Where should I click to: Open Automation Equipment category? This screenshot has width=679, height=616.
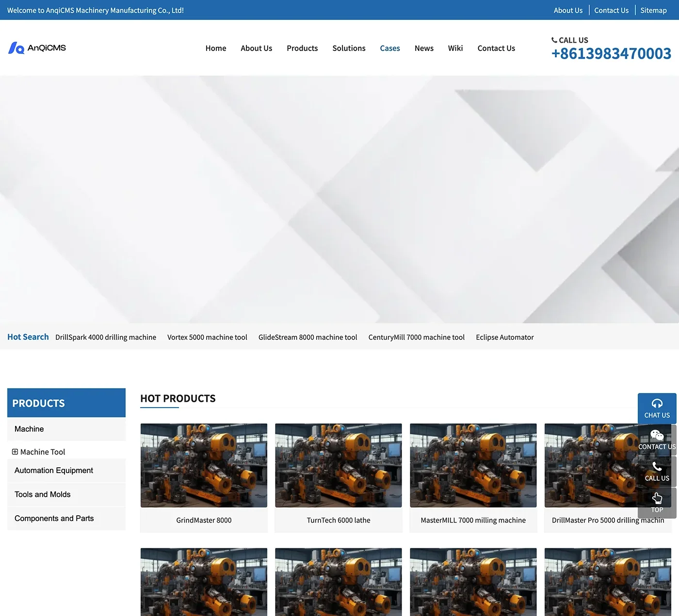[66, 471]
